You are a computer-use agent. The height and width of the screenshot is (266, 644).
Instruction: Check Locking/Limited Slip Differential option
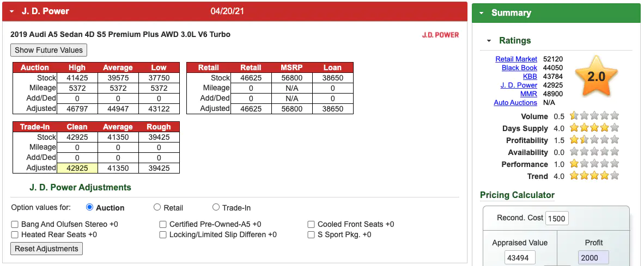pyautogui.click(x=163, y=235)
